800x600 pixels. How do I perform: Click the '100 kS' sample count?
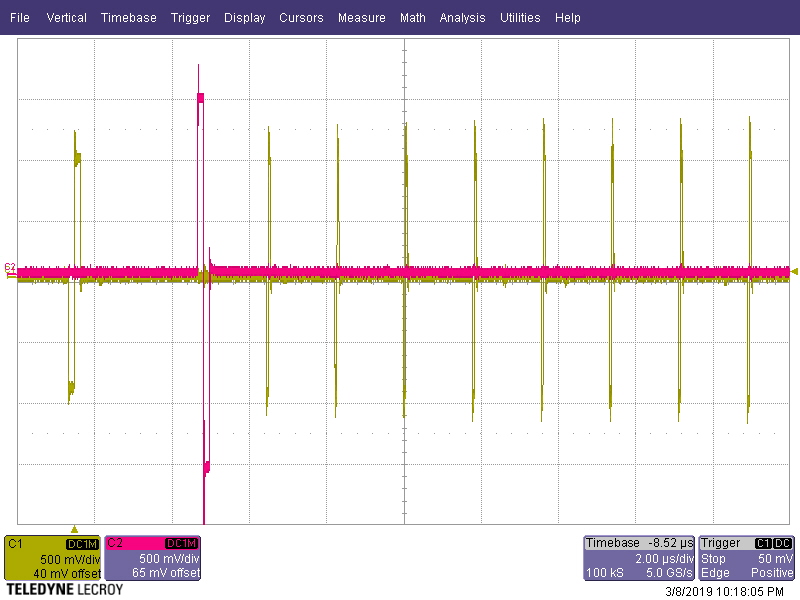[x=605, y=573]
